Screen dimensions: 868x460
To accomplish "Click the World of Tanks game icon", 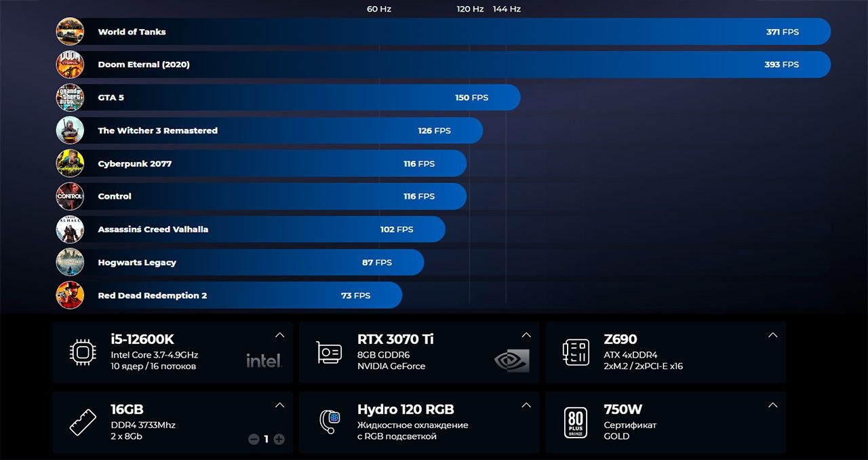I will click(70, 31).
